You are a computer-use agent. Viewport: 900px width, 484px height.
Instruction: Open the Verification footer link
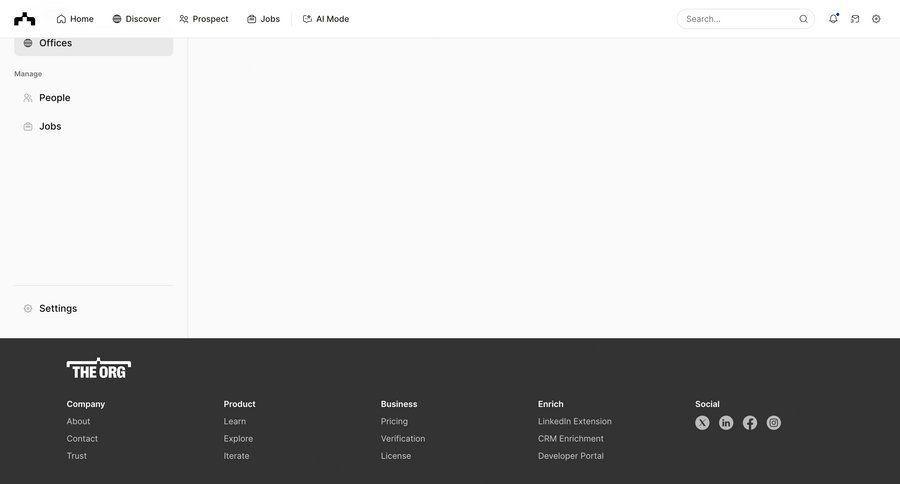[x=403, y=439]
